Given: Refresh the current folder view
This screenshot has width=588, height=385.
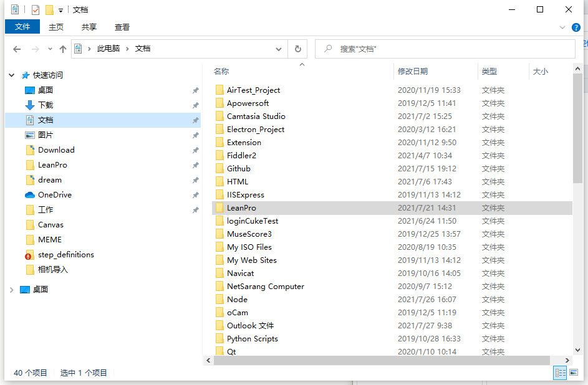Looking at the screenshot, I should (297, 49).
